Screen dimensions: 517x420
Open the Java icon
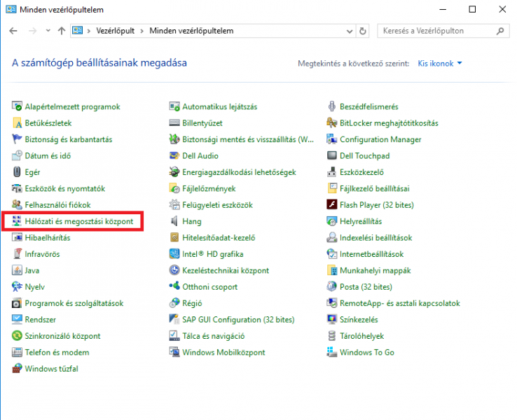pos(17,270)
